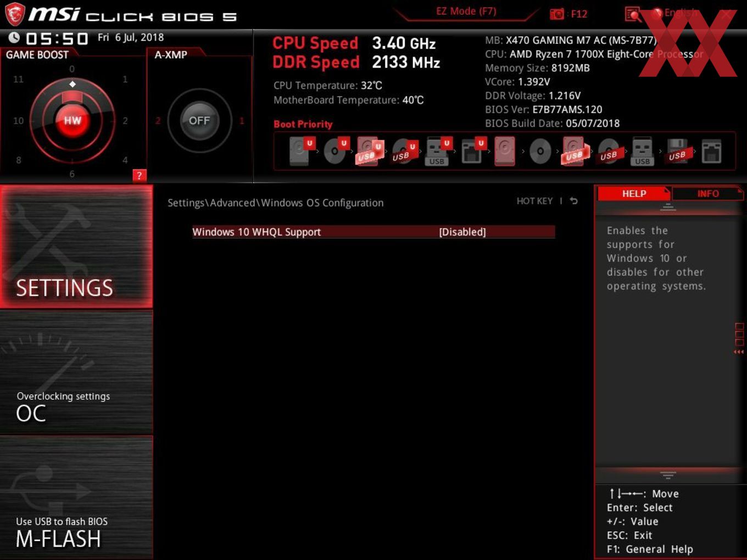Click the back arrow next to HOT KEY
The width and height of the screenshot is (747, 560).
coord(573,201)
